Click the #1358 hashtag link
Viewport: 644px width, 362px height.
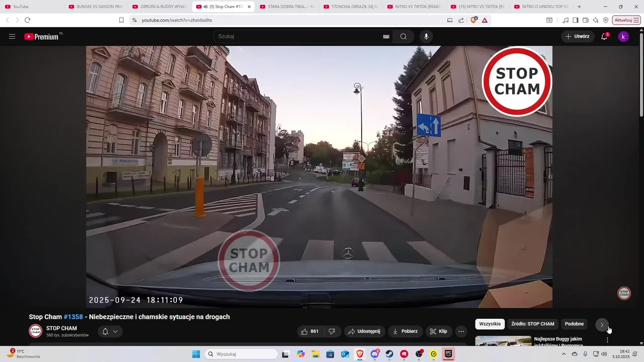click(73, 317)
